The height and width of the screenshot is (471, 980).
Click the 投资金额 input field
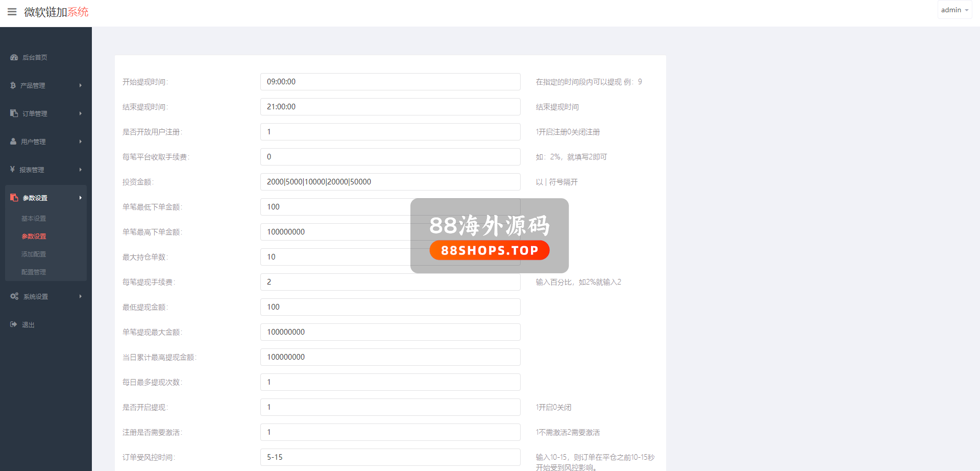390,182
